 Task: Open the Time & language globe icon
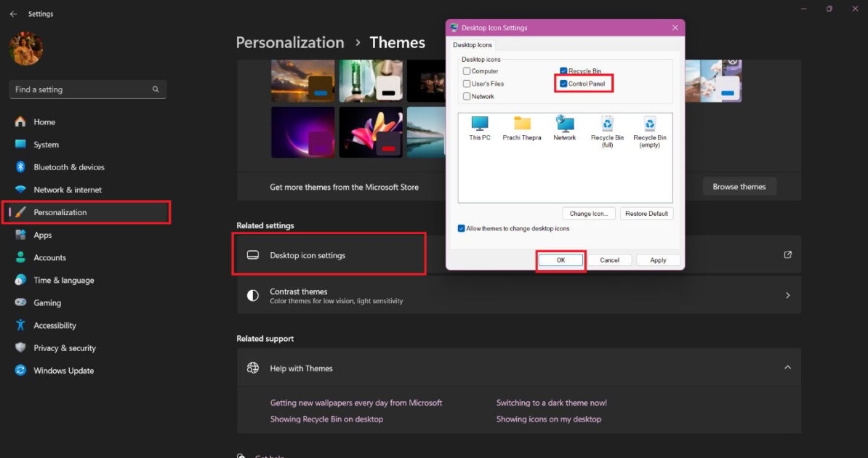[x=20, y=280]
